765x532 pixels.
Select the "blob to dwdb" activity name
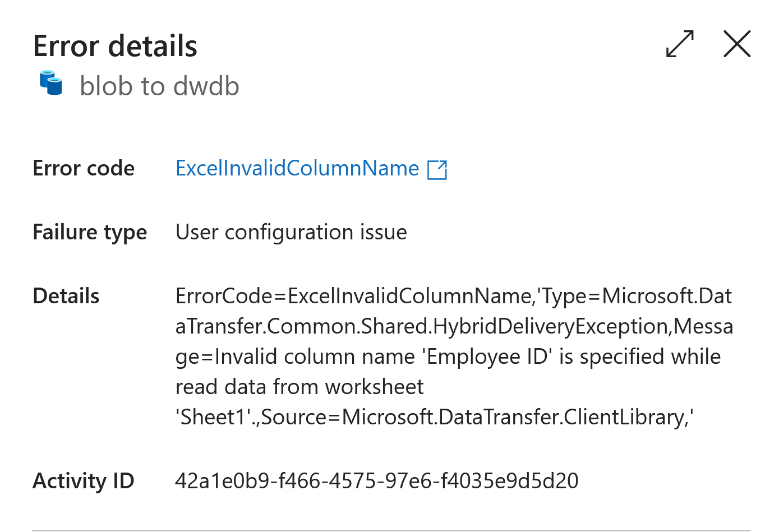pos(159,86)
